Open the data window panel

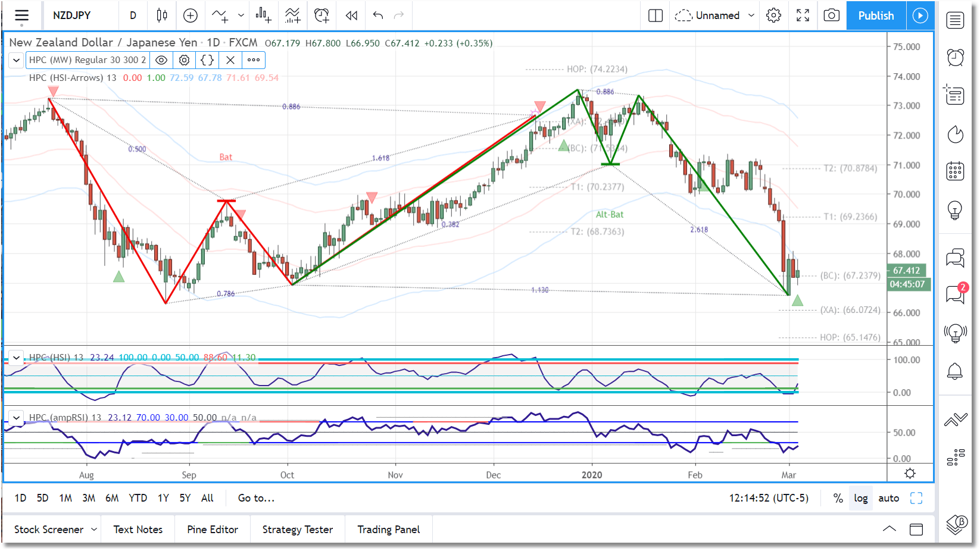pyautogui.click(x=956, y=95)
